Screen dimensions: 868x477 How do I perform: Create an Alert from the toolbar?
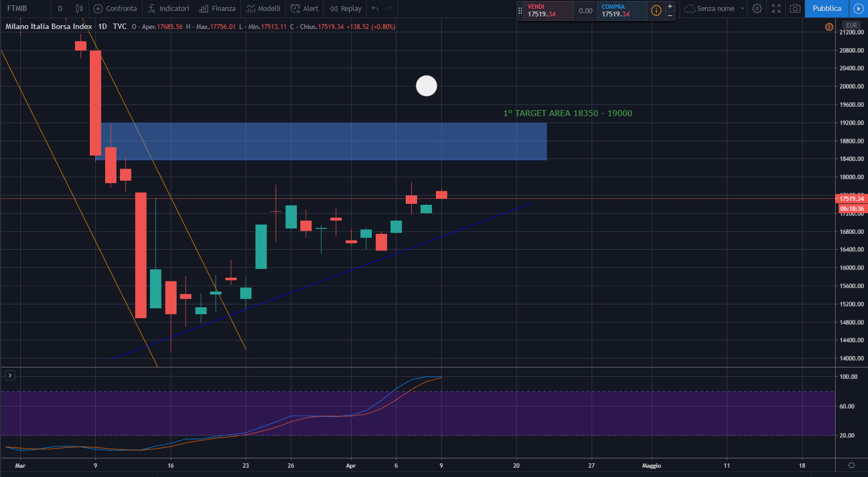click(x=304, y=8)
